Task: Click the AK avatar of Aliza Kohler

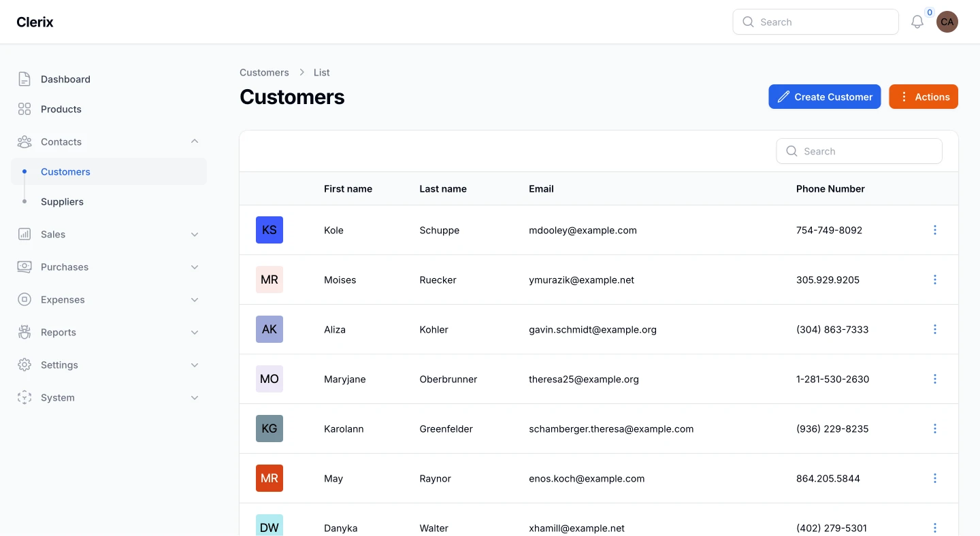Action: [x=269, y=329]
